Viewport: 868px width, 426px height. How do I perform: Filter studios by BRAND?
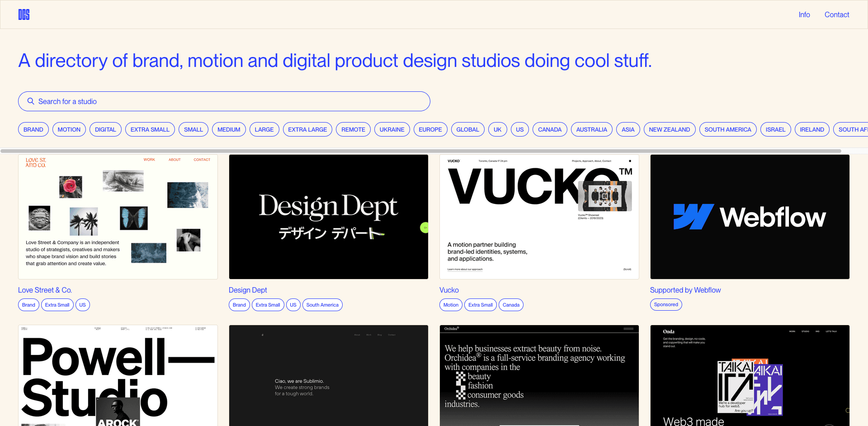pyautogui.click(x=33, y=129)
